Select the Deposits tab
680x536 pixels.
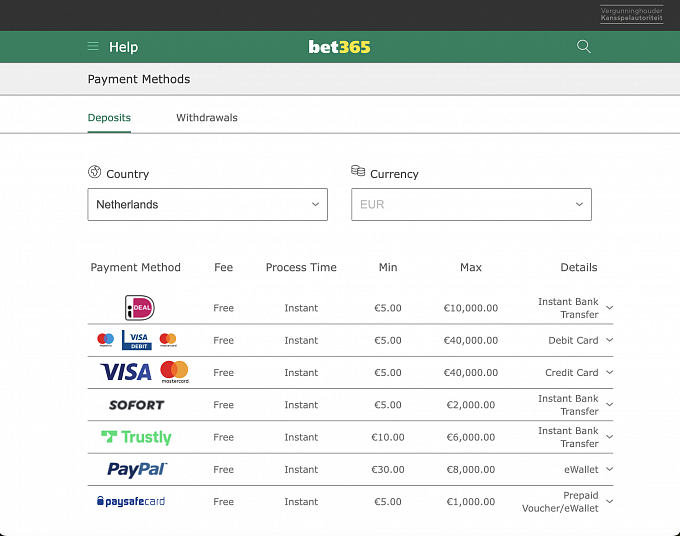pos(109,118)
